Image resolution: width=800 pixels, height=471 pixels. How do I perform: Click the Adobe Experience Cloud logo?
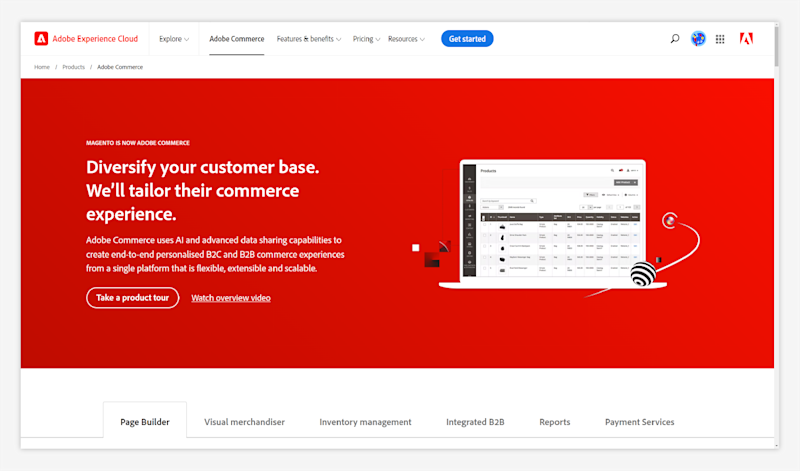(86, 39)
